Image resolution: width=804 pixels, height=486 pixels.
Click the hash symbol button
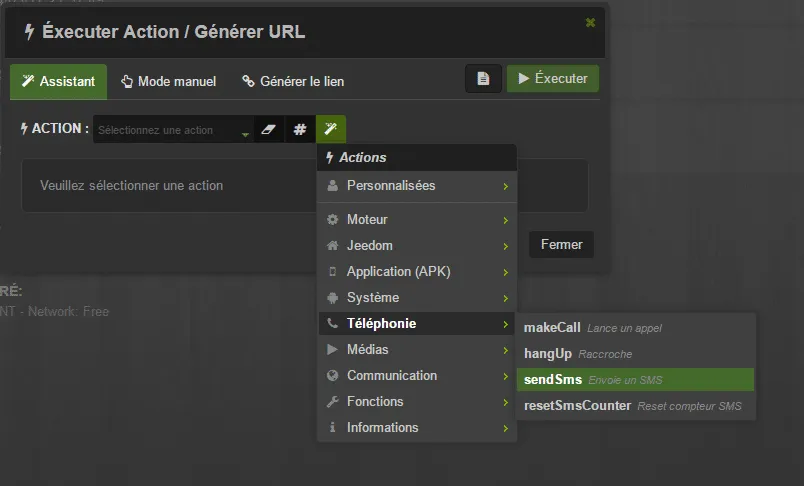tap(300, 129)
